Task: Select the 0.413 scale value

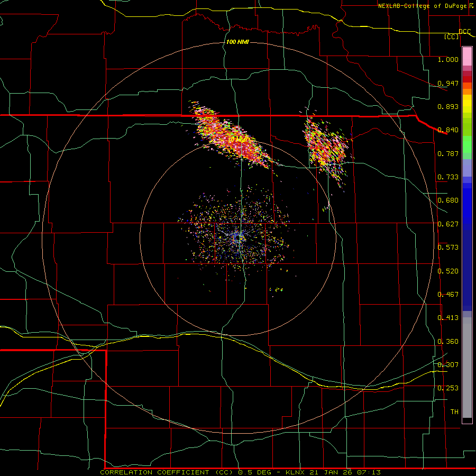Action: coord(448,318)
